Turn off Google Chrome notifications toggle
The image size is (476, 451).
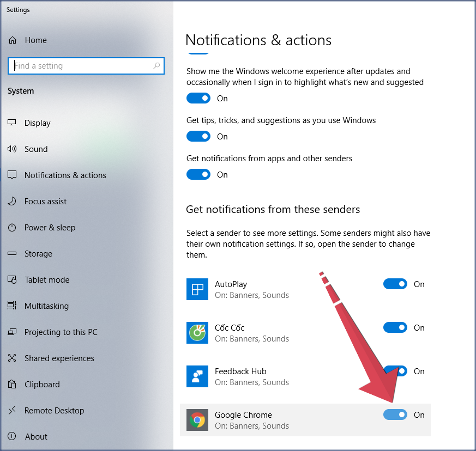395,415
